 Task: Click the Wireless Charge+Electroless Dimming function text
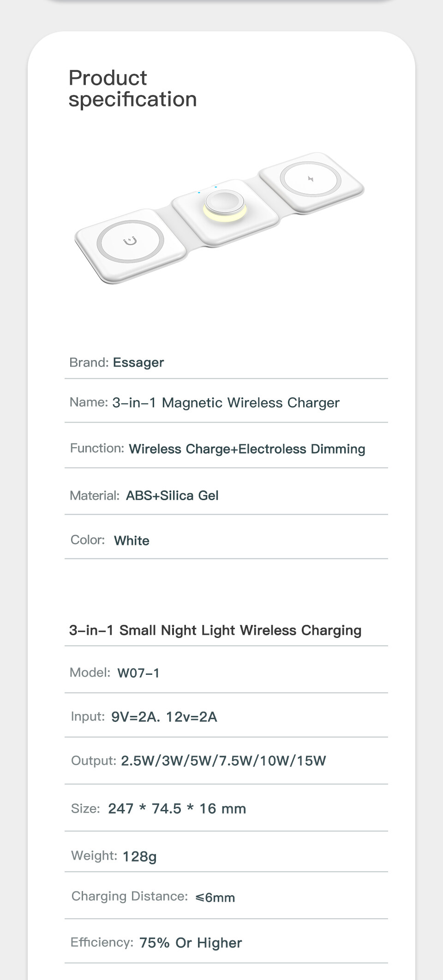(x=247, y=449)
